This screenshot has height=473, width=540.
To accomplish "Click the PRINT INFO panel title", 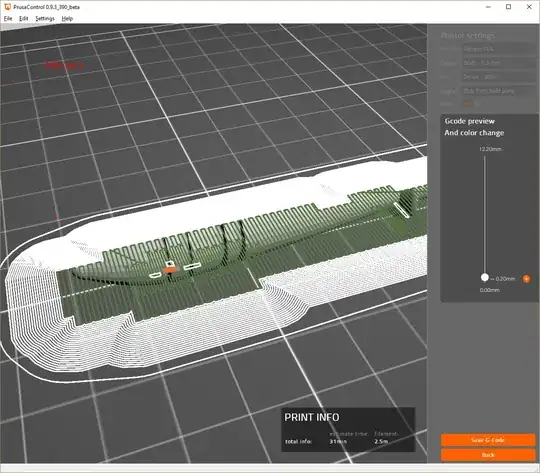I will pos(312,418).
